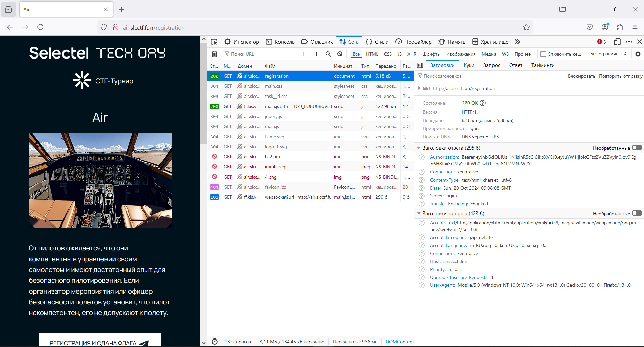Open the main.js:1 initiator link
Screen dimensions: 644x347
[344, 197]
